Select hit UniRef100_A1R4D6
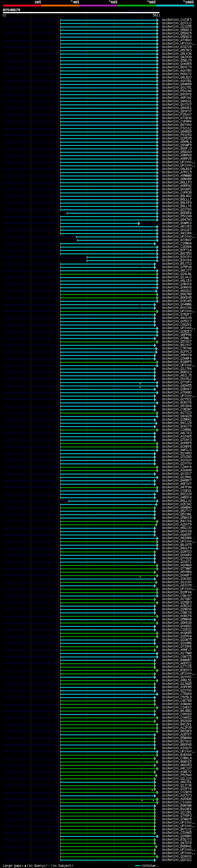 tap(176, 799)
